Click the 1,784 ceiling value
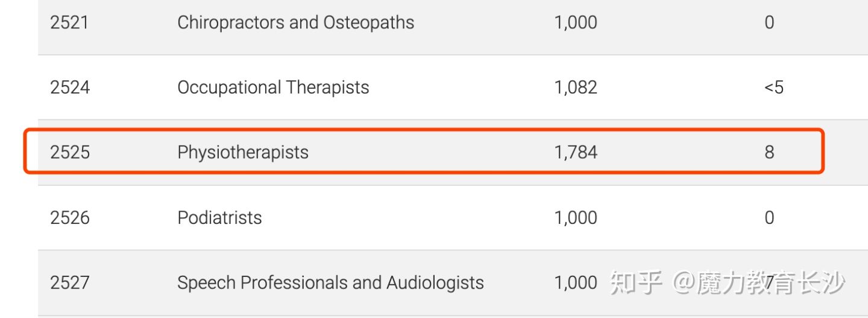The image size is (868, 318). [576, 153]
